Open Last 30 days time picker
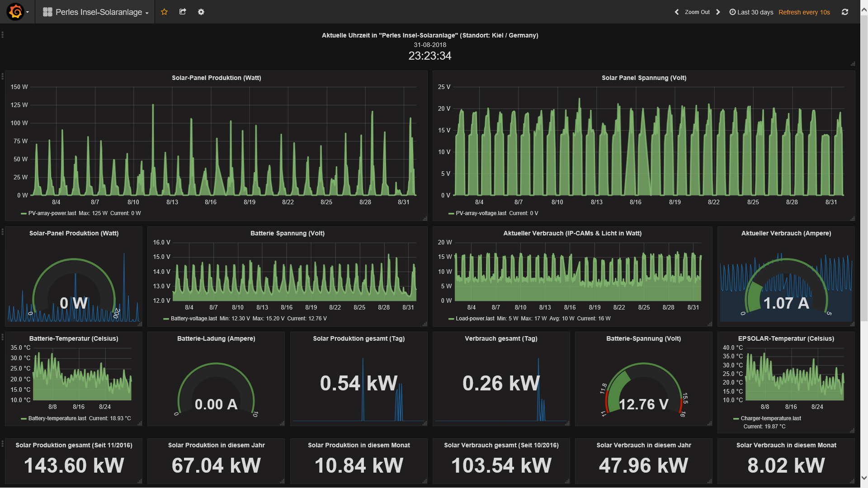Image resolution: width=868 pixels, height=488 pixels. pos(751,12)
